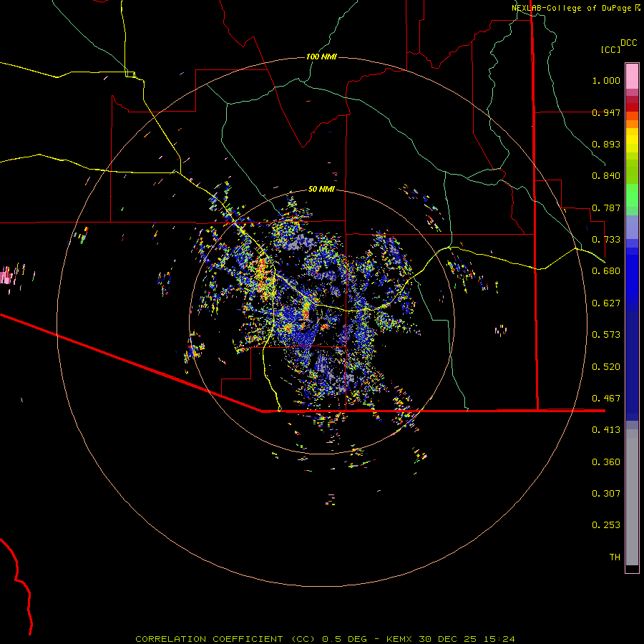Click the 0.947 scale value

[x=606, y=112]
